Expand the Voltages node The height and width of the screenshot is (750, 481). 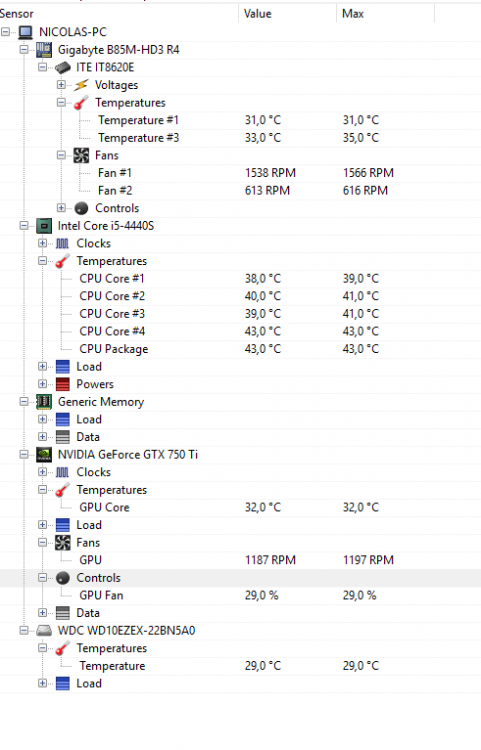tap(61, 85)
